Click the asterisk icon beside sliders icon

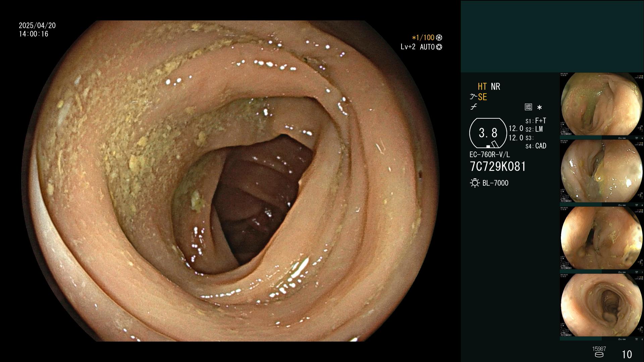[x=539, y=108]
